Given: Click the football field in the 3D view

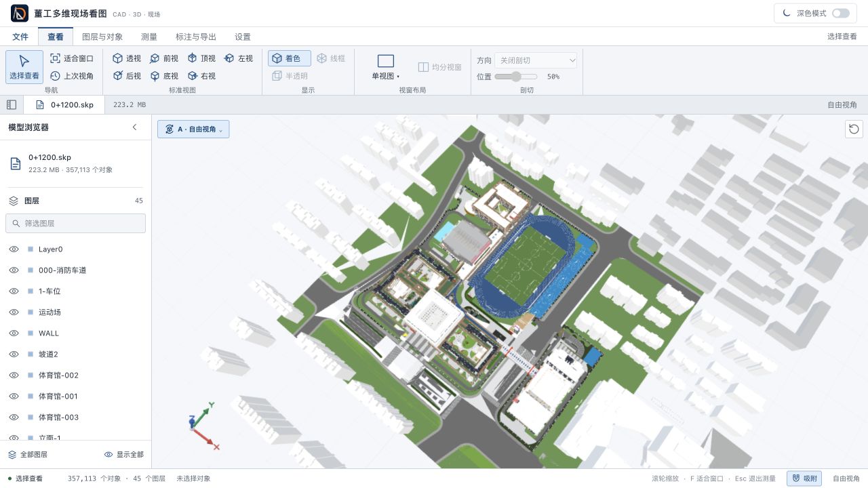Looking at the screenshot, I should 526,264.
